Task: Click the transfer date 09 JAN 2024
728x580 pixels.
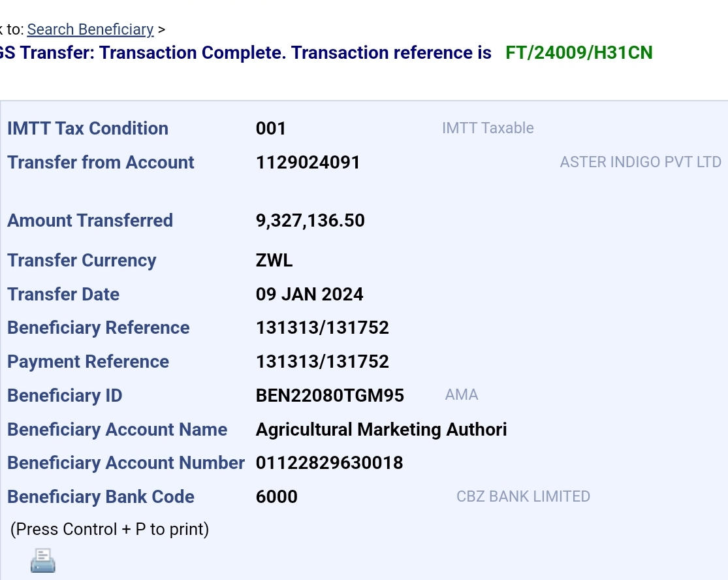Action: coord(309,295)
